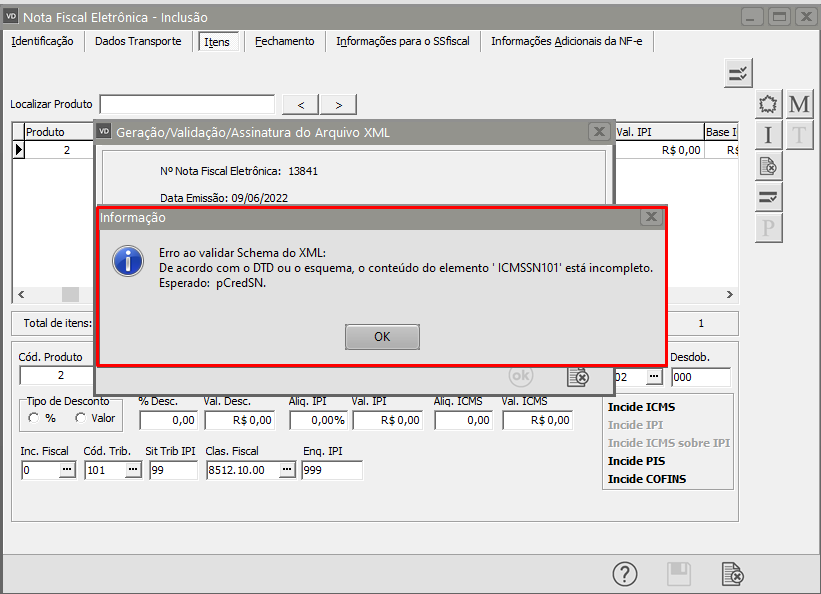
Task: Click the Localizar Produto search field
Action: point(187,104)
